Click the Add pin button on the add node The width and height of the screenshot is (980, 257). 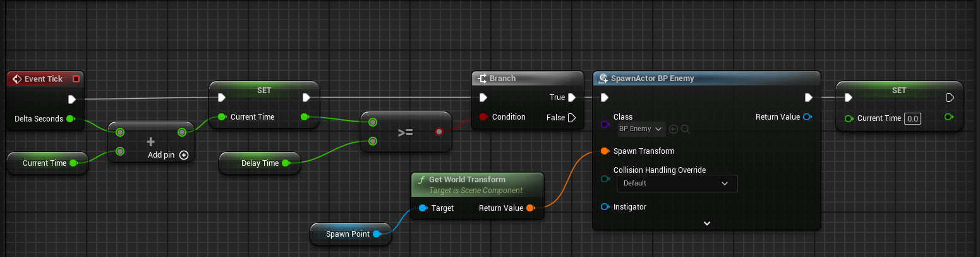pyautogui.click(x=168, y=155)
